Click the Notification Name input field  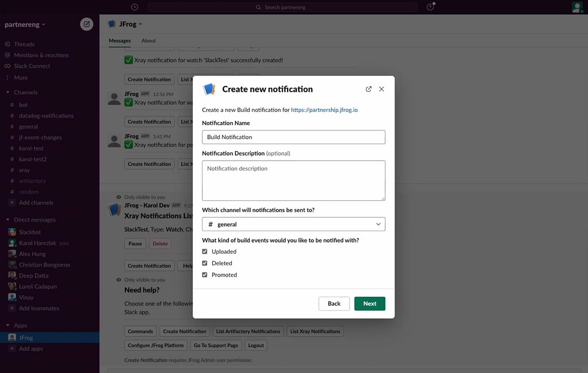tap(293, 137)
